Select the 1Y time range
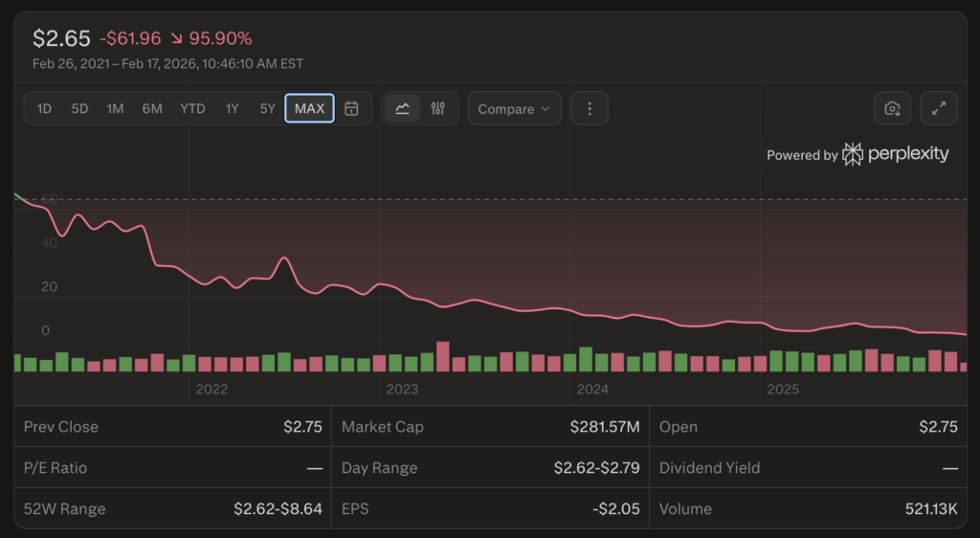The image size is (980, 538). [x=232, y=109]
